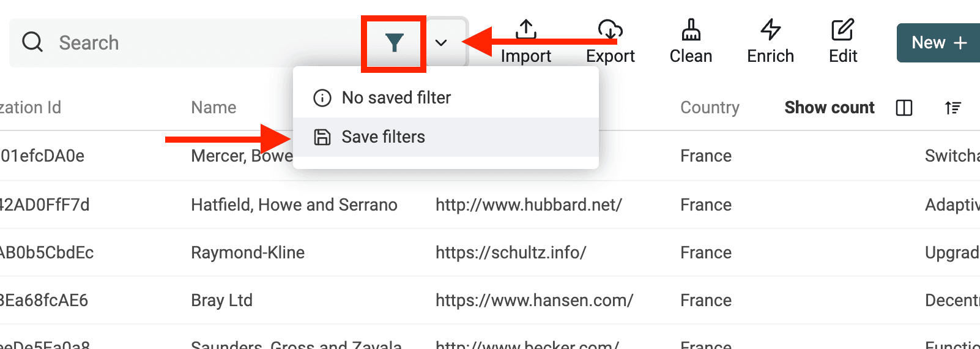Screen dimensions: 980x349
Task: Expand the filter dropdown chevron
Action: (x=441, y=43)
